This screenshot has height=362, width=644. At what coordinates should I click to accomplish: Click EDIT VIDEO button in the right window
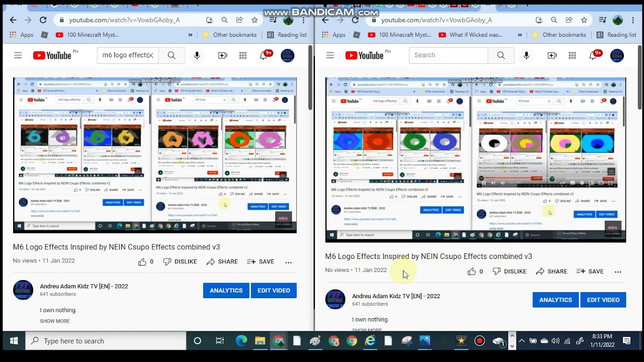coord(603,300)
